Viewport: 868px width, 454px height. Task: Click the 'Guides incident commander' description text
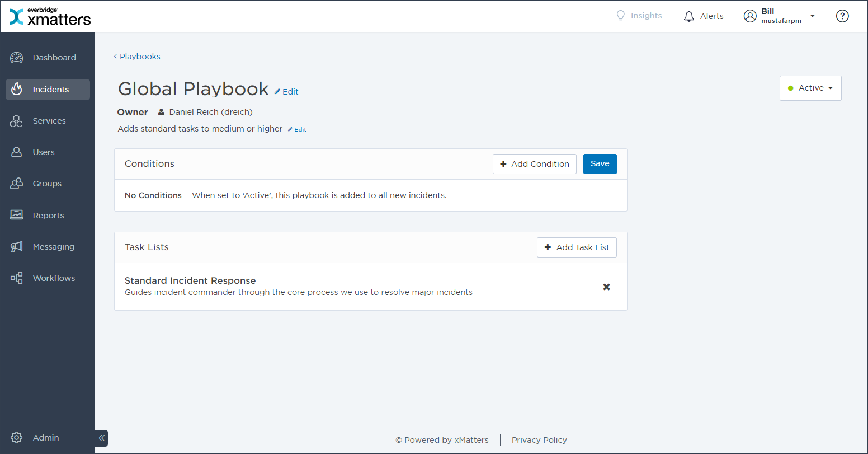click(x=299, y=292)
